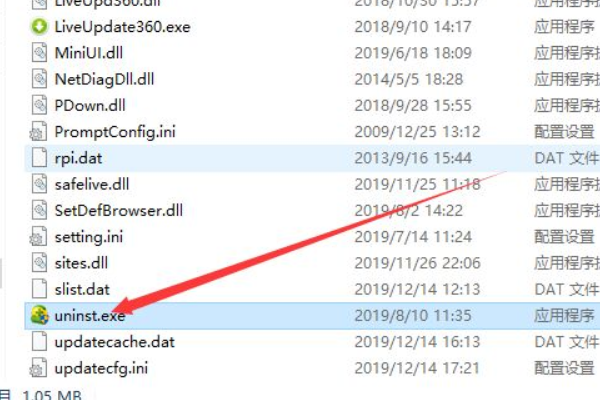
Task: Click the 2019/8/10 11:35 date of uninst.exe
Action: [x=412, y=316]
